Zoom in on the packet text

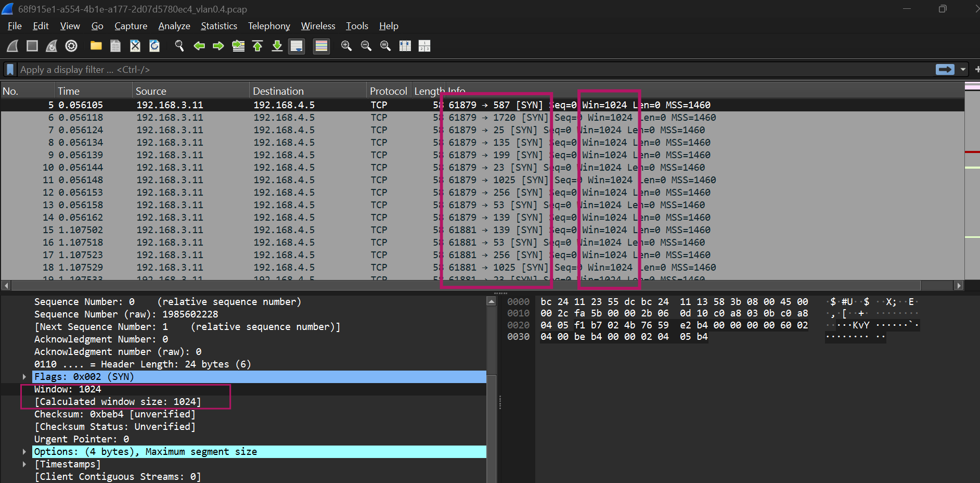click(346, 46)
